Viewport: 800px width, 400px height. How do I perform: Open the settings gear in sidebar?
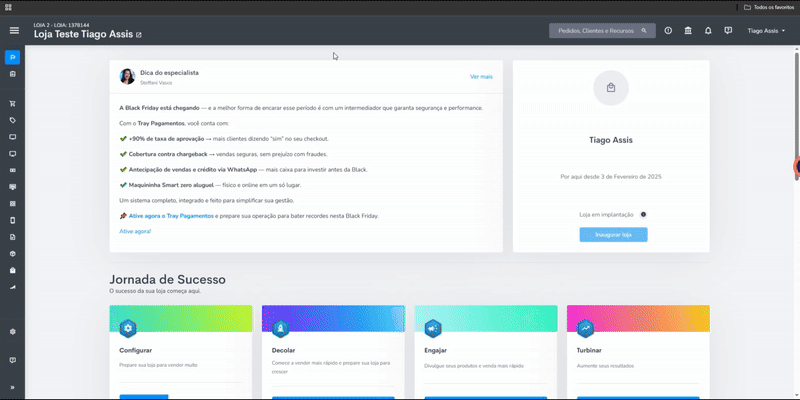12,332
